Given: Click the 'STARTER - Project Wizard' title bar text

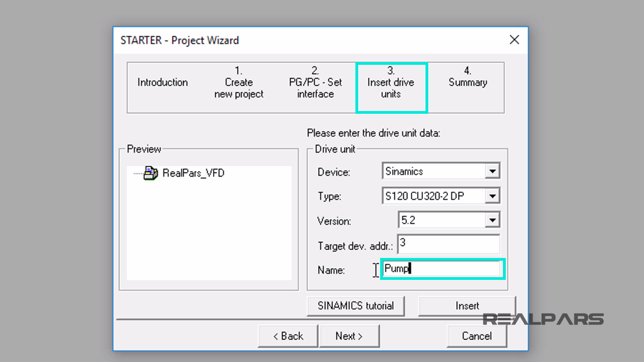Looking at the screenshot, I should click(180, 40).
